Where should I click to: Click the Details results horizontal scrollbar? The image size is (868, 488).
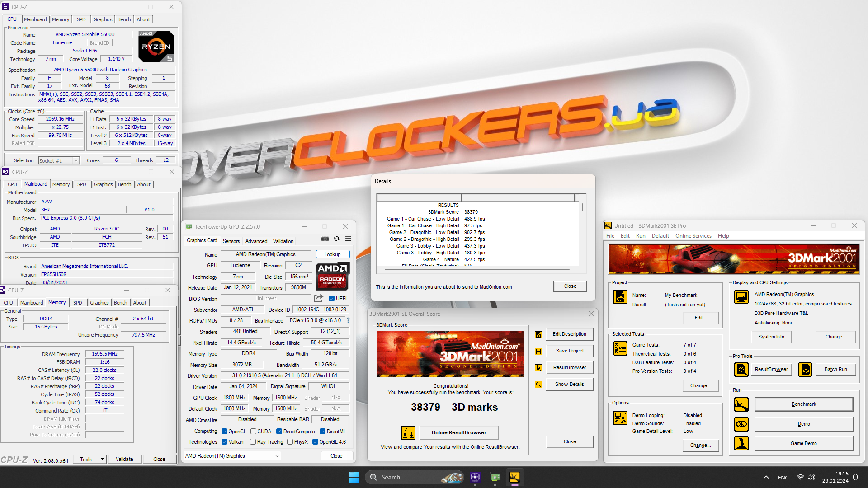[x=477, y=270]
